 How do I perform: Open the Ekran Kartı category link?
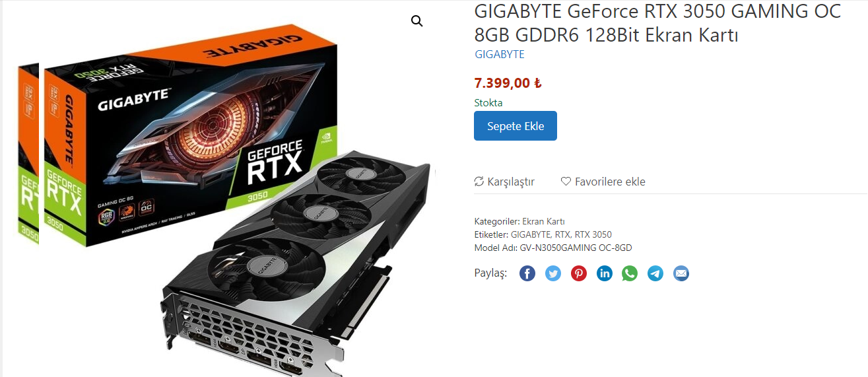(x=543, y=221)
